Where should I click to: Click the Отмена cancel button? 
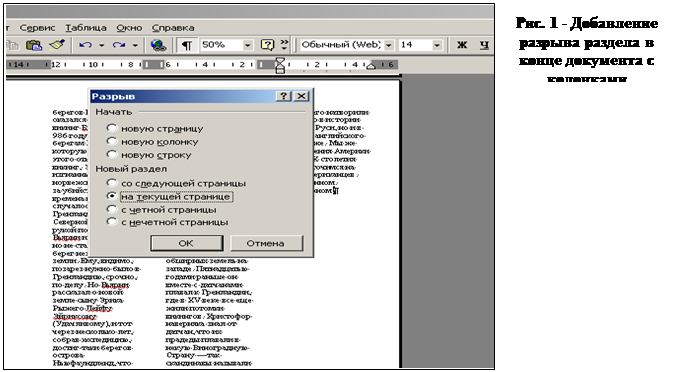pyautogui.click(x=266, y=243)
